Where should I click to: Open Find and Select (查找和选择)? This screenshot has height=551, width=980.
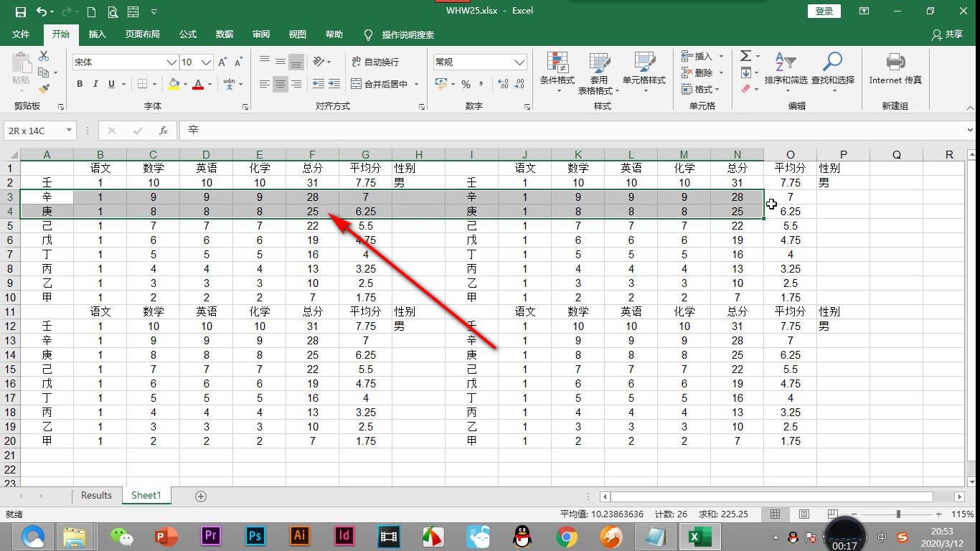833,72
